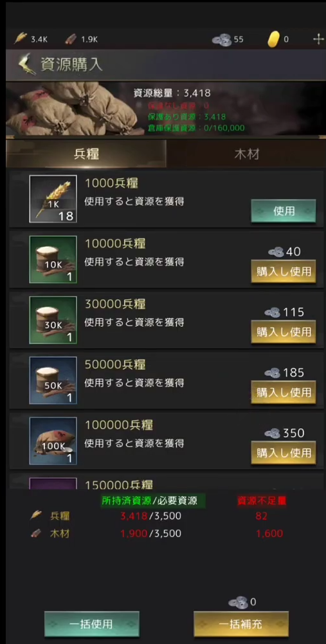The image size is (326, 644).
Task: Use the 1000兵糧 item with 使用
Action: [284, 211]
